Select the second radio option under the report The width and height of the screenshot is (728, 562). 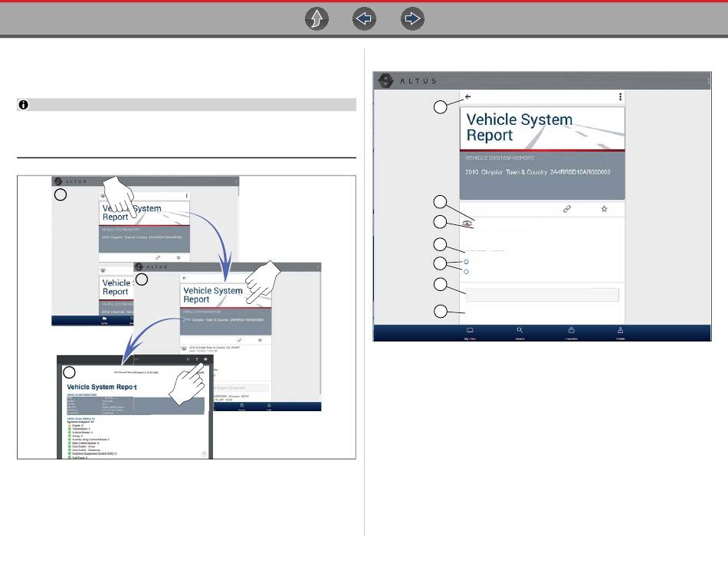click(x=467, y=271)
